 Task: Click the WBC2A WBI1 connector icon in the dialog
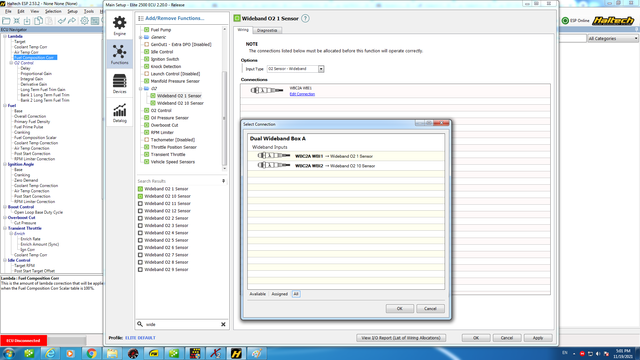click(x=273, y=156)
